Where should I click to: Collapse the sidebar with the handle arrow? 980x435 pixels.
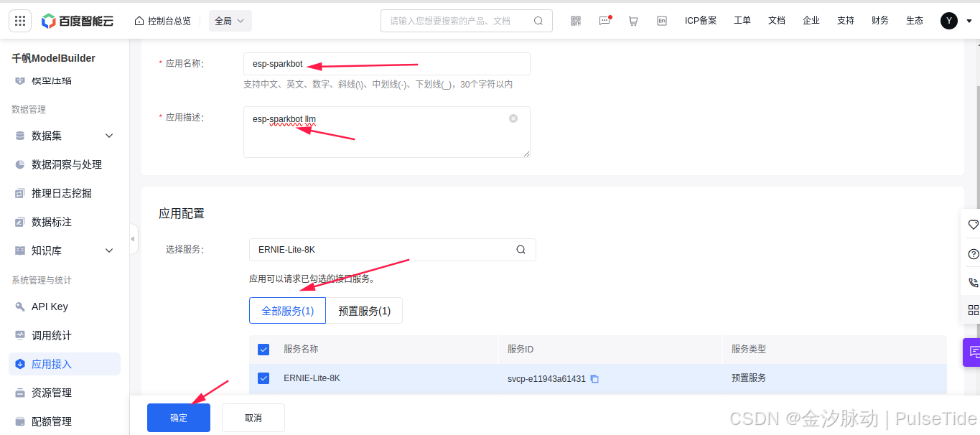134,239
